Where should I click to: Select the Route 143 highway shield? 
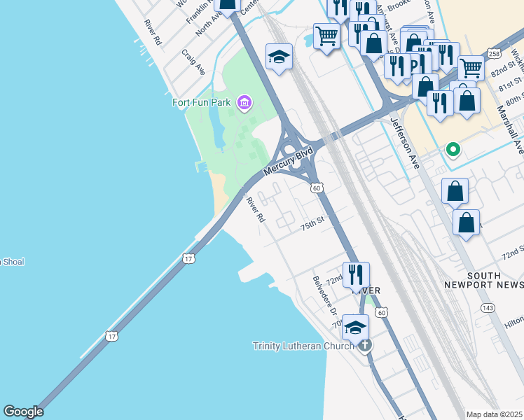(488, 308)
